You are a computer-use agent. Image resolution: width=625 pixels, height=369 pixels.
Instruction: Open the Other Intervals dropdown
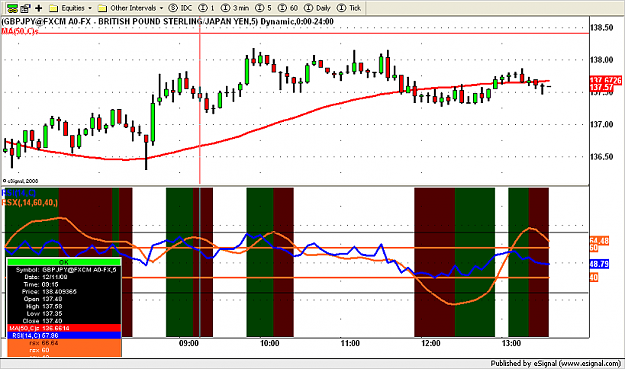pyautogui.click(x=131, y=8)
